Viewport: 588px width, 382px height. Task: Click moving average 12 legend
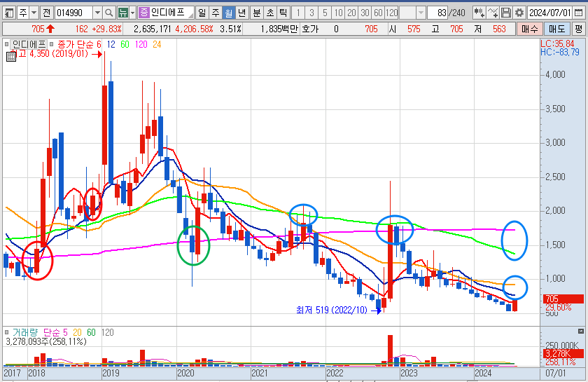pyautogui.click(x=111, y=45)
